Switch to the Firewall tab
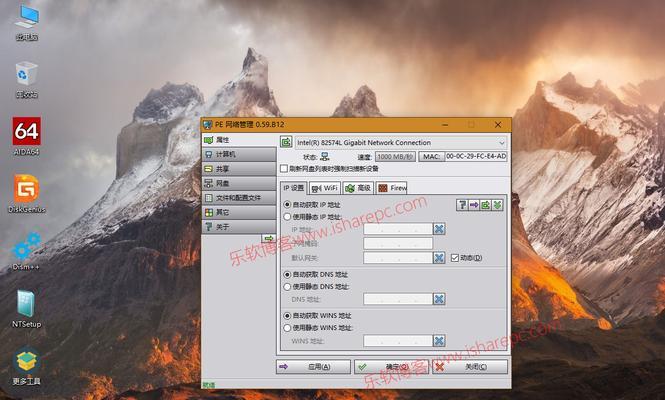This screenshot has height=400, width=665. [392, 188]
